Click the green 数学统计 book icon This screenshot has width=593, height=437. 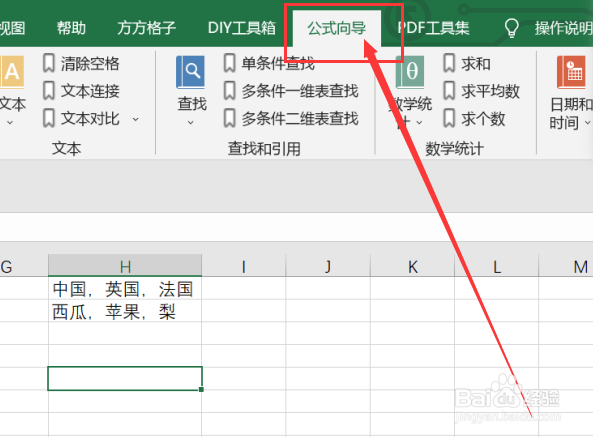pyautogui.click(x=410, y=72)
